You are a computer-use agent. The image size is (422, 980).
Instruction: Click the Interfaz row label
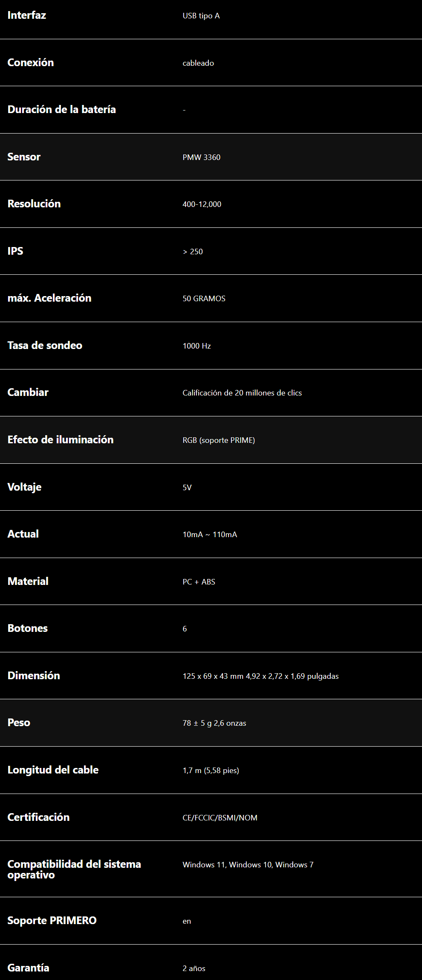[x=27, y=15]
